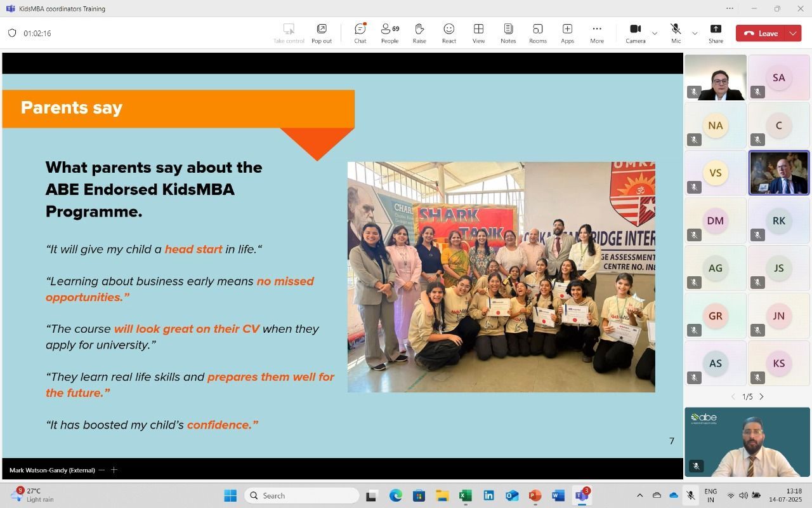Select participant tile JN

pyautogui.click(x=778, y=316)
